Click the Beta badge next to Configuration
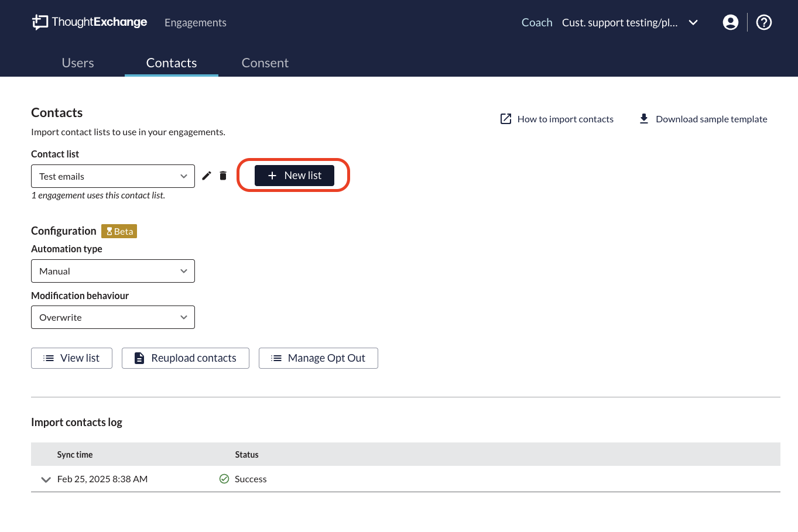798x532 pixels. (x=119, y=231)
